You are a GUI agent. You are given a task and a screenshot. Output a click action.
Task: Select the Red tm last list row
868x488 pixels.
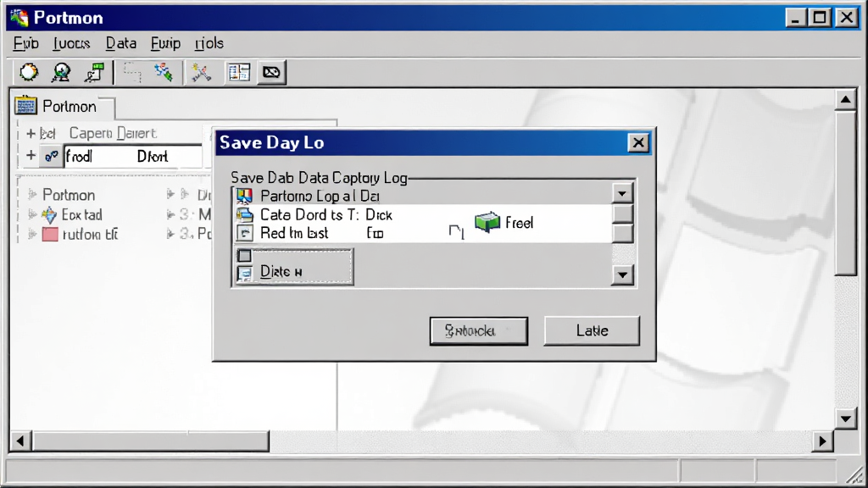424,233
